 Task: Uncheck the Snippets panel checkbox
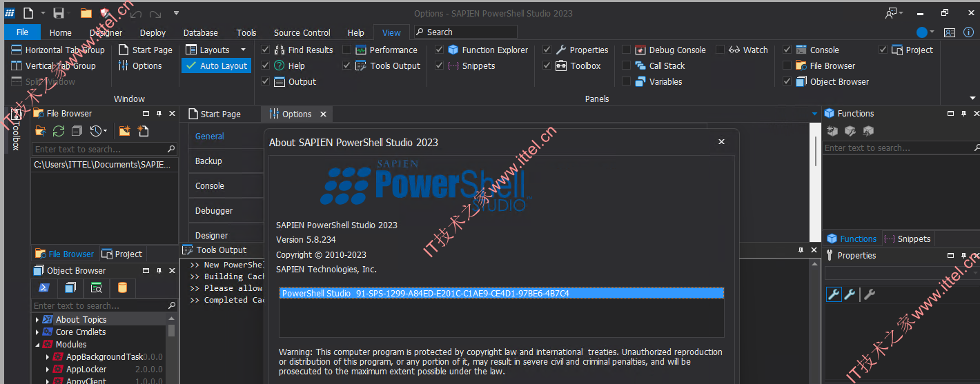pyautogui.click(x=439, y=65)
